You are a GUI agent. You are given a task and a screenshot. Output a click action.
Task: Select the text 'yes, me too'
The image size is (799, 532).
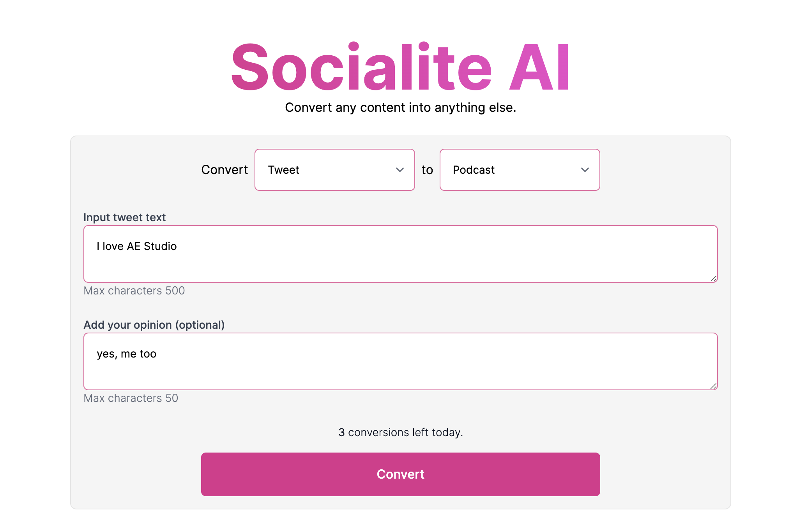(x=127, y=354)
